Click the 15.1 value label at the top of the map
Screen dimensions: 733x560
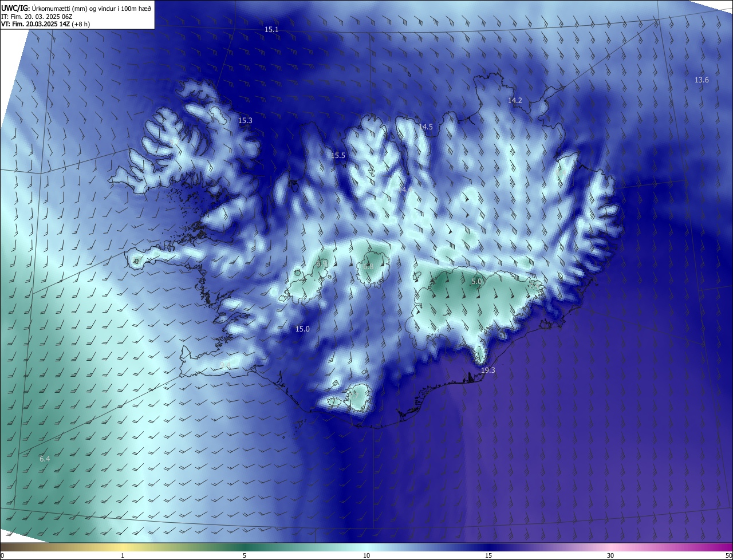[x=271, y=29]
